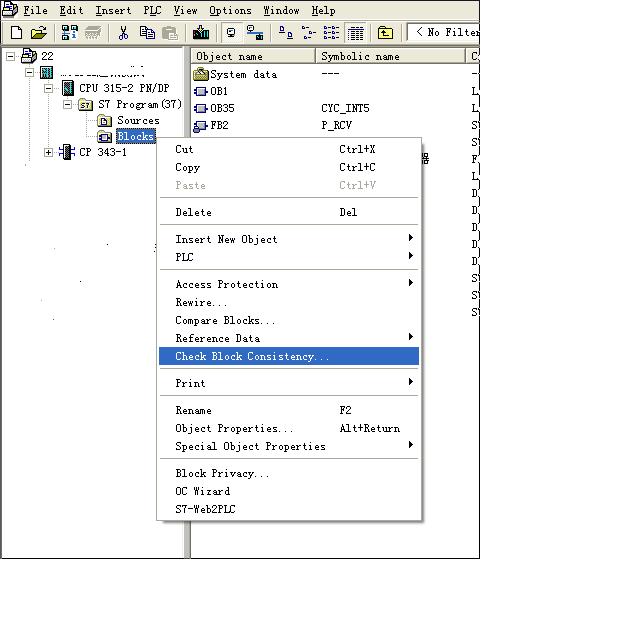Click the Accessible Nodes toolbar icon

click(69, 33)
